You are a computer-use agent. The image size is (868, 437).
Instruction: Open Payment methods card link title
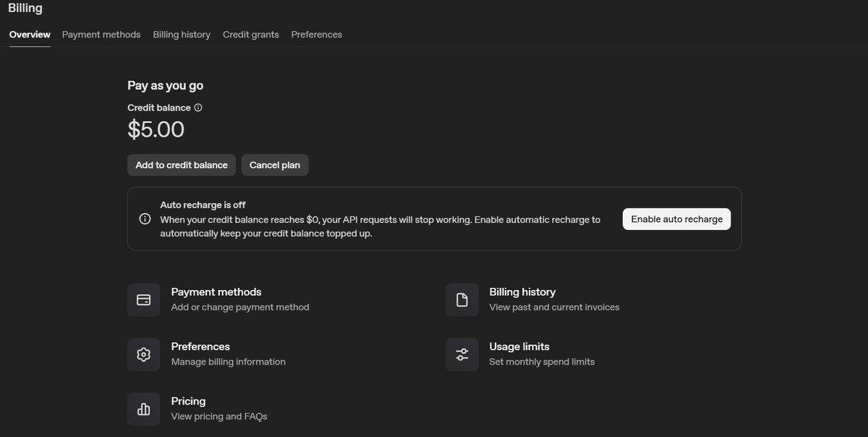point(216,292)
